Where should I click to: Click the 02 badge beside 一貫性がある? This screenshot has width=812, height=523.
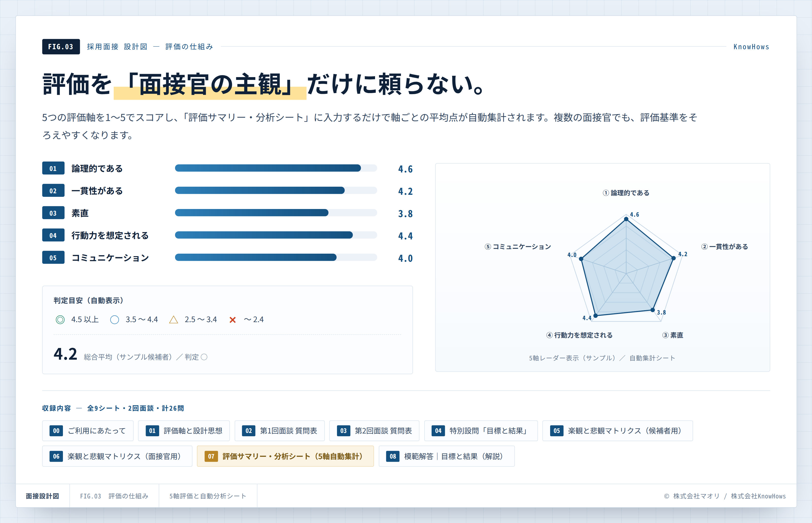pos(53,190)
